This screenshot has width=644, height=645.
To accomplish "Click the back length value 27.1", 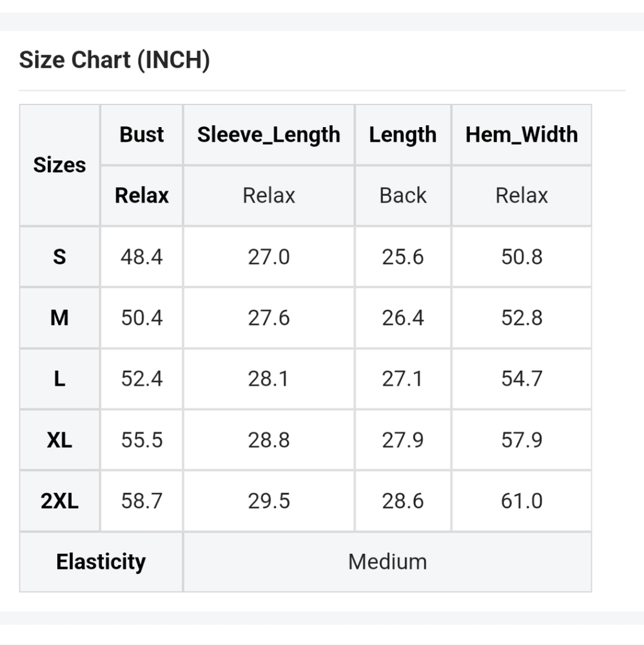I will [x=403, y=379].
